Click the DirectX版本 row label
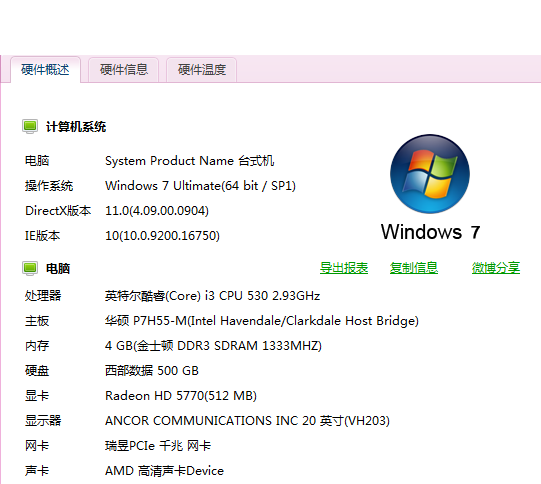The height and width of the screenshot is (484, 541). click(x=58, y=211)
